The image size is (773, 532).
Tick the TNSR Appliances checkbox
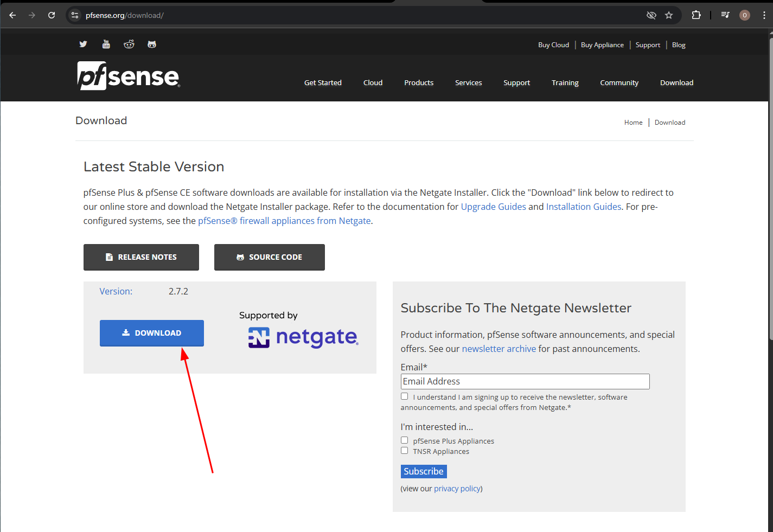404,451
